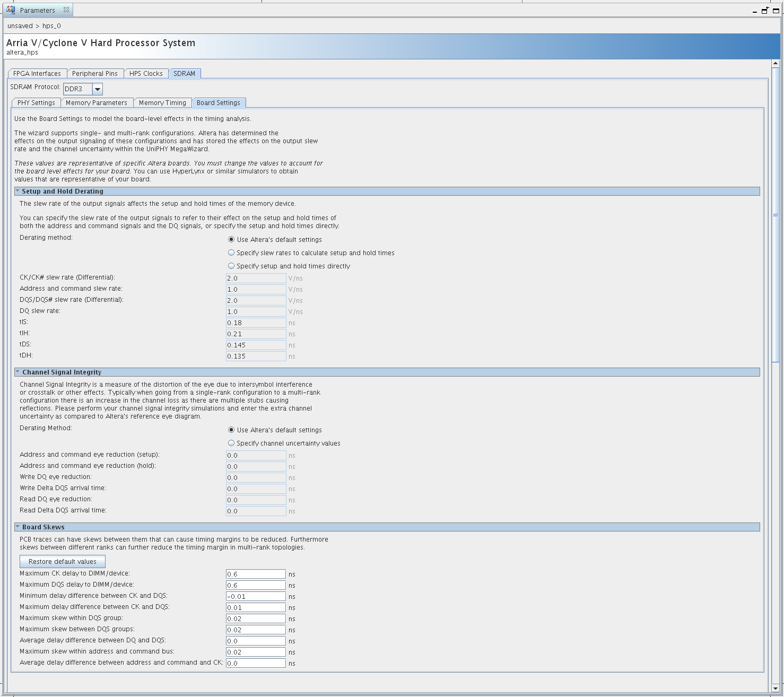The width and height of the screenshot is (784, 697).
Task: Go to the HPS Clocks tab
Action: click(146, 74)
